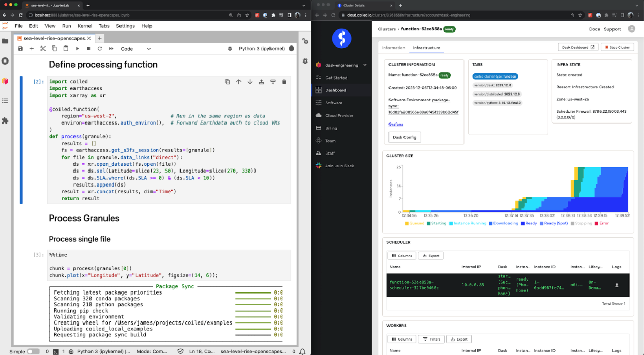Toggle Simple interface mode in the status bar
The height and width of the screenshot is (355, 644).
pos(33,351)
